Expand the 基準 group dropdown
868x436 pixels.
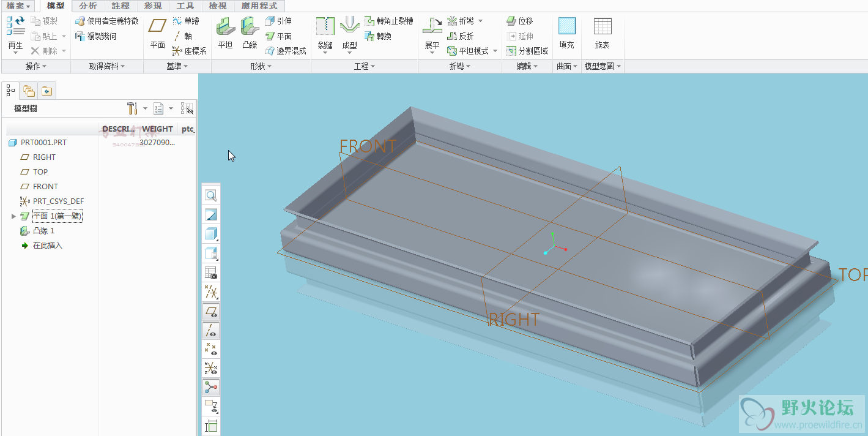click(177, 66)
